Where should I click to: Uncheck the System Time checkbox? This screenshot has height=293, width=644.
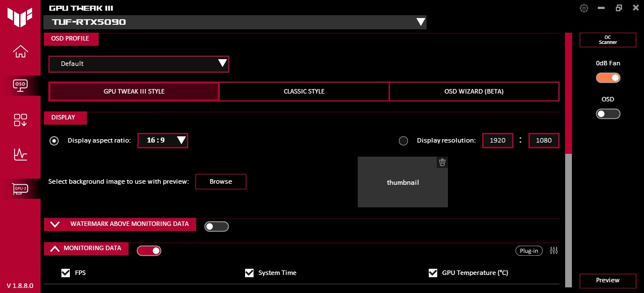click(249, 273)
